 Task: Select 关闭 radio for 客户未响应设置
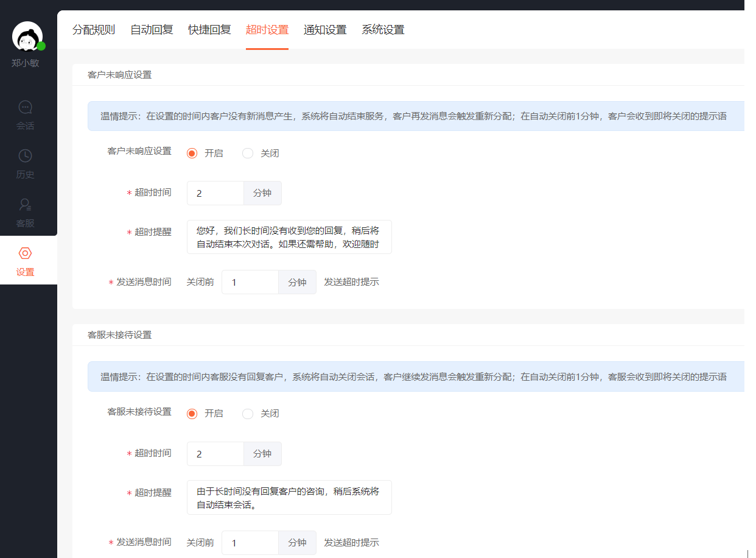click(x=248, y=154)
